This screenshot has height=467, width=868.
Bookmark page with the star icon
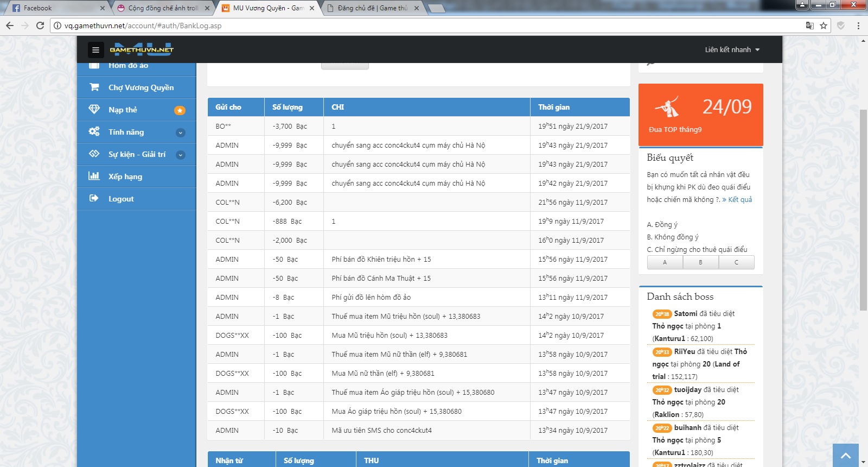point(824,26)
